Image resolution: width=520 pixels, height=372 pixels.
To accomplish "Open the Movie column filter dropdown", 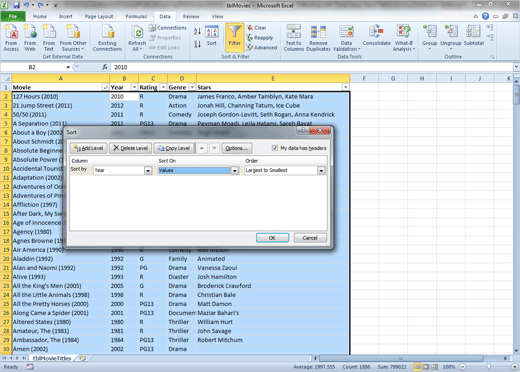I will coord(105,87).
